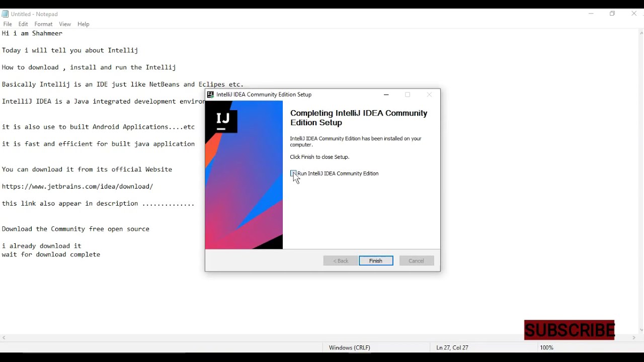The image size is (644, 362).
Task: Click the Notepad app icon in title bar
Action: click(x=6, y=14)
